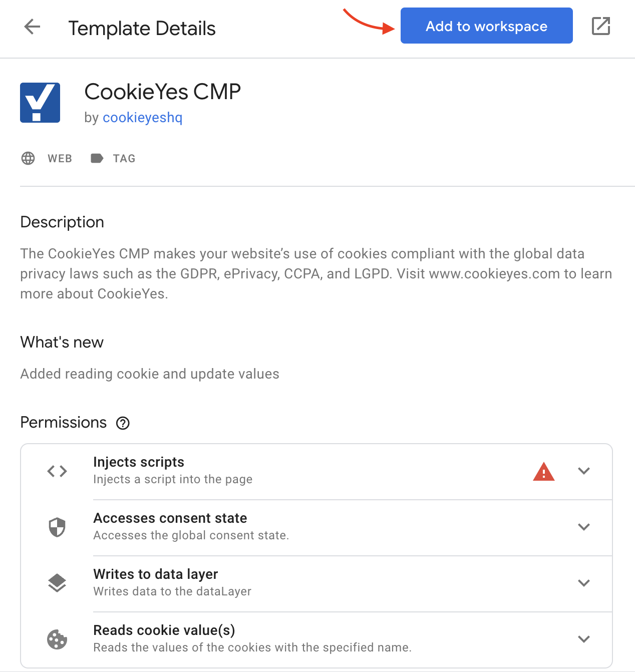Click the TAG label icon
The image size is (635, 672).
click(x=97, y=158)
